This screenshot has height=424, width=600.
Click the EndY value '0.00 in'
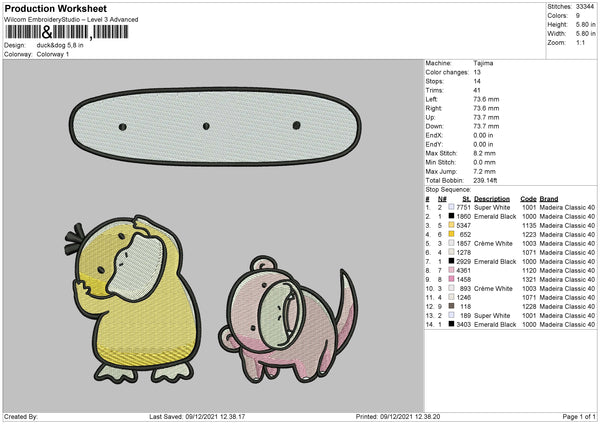[483, 144]
